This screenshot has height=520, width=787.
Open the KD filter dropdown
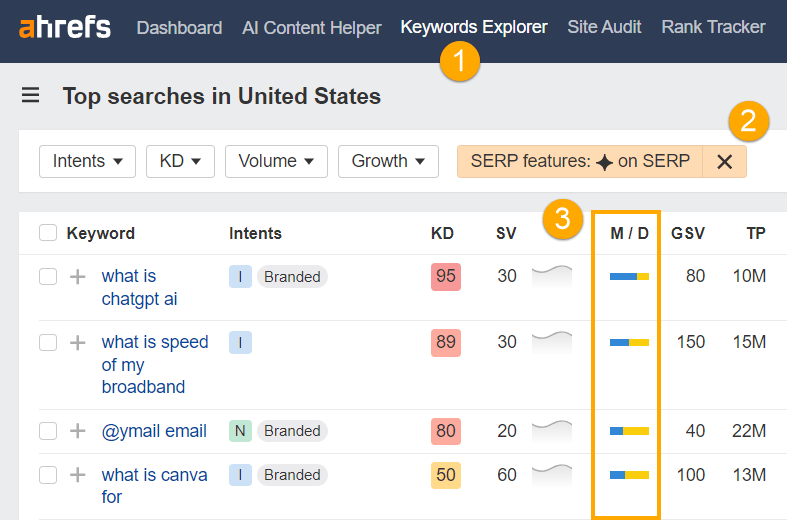pyautogui.click(x=180, y=161)
